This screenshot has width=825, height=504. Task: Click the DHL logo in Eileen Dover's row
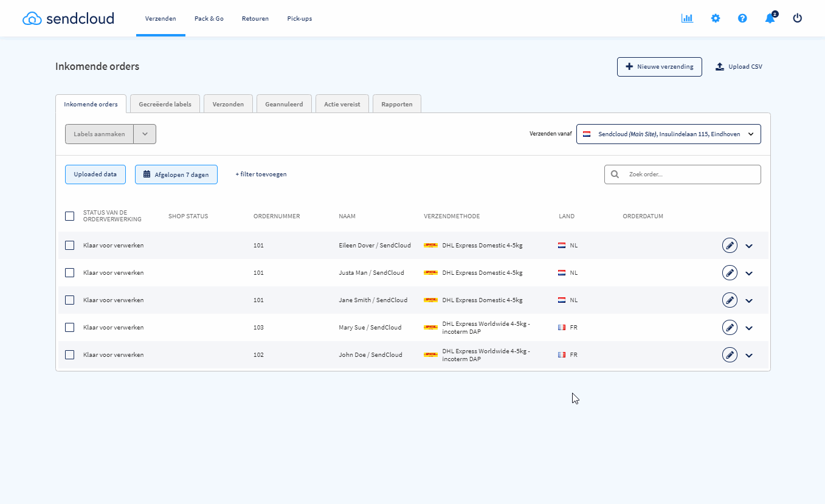[x=430, y=246]
